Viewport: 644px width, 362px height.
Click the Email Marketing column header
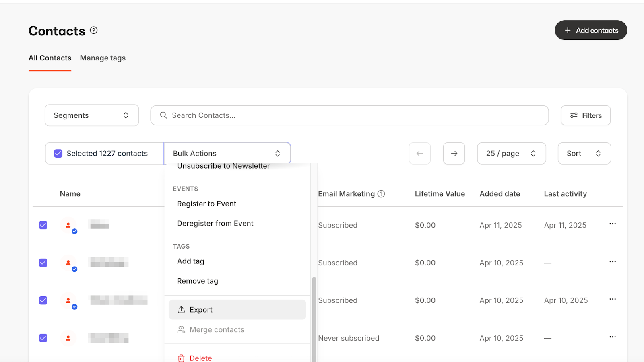(x=346, y=194)
